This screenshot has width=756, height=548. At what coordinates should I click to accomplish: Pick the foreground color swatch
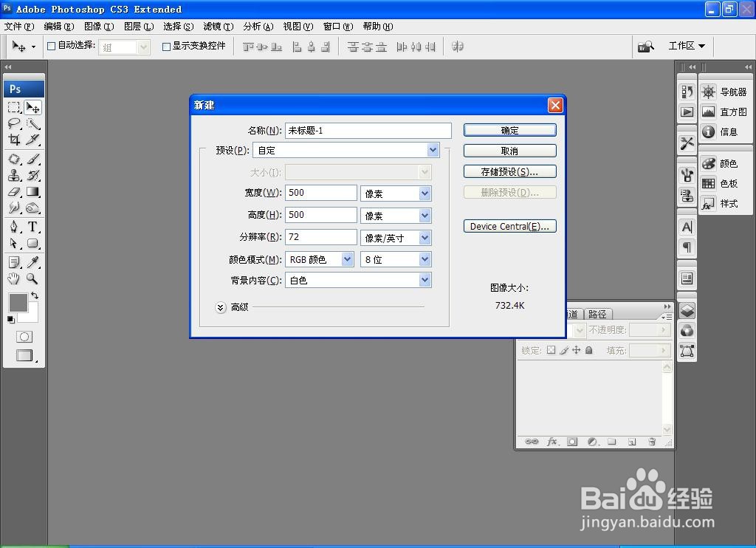(18, 303)
